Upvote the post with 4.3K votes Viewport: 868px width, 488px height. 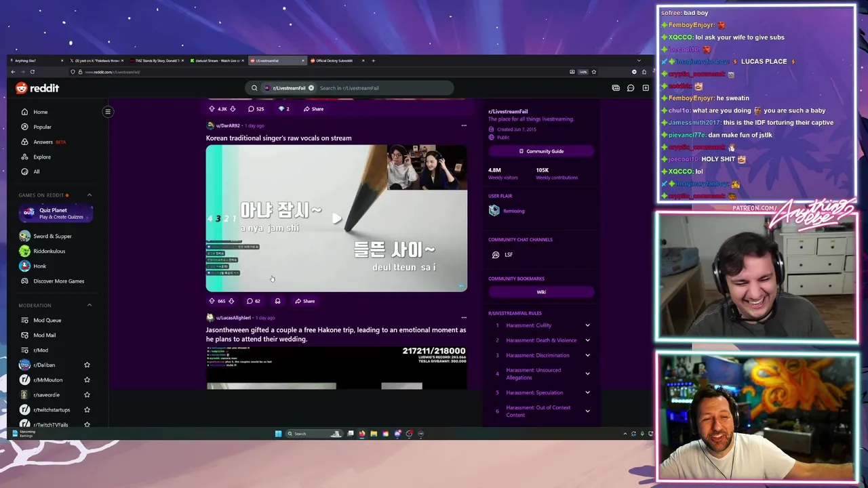[212, 109]
